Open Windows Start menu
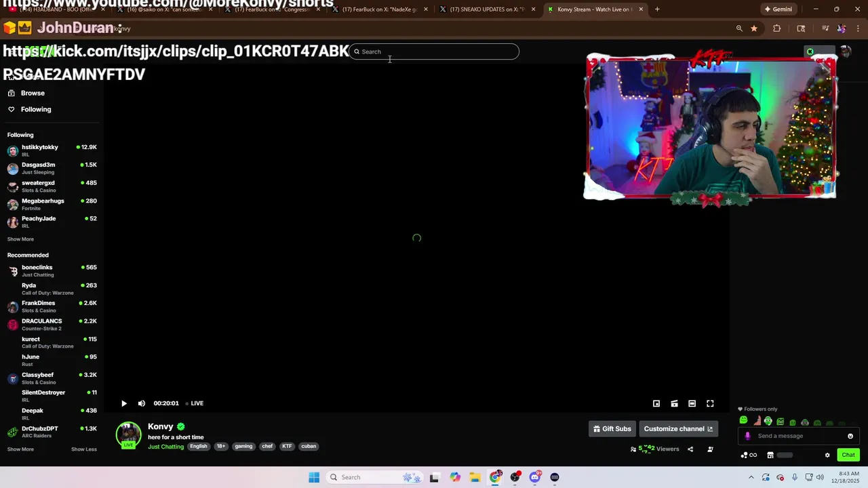This screenshot has width=868, height=488. click(x=314, y=477)
